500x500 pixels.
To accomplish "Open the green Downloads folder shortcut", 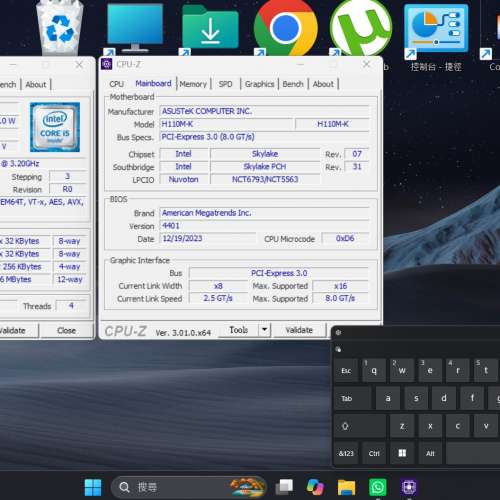I will 210,28.
